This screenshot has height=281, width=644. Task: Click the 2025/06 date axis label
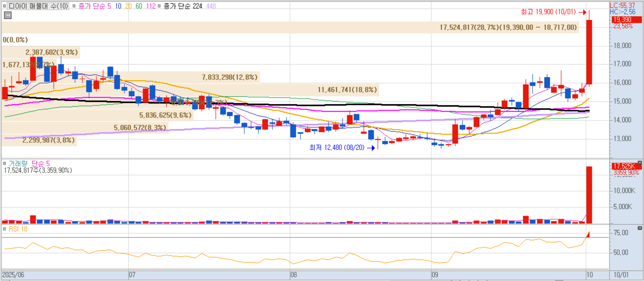[13, 275]
